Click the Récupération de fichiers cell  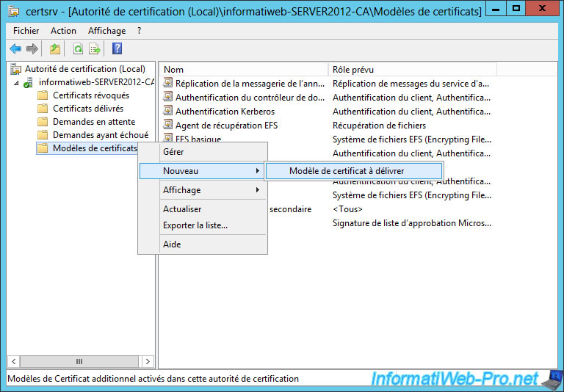coord(379,126)
